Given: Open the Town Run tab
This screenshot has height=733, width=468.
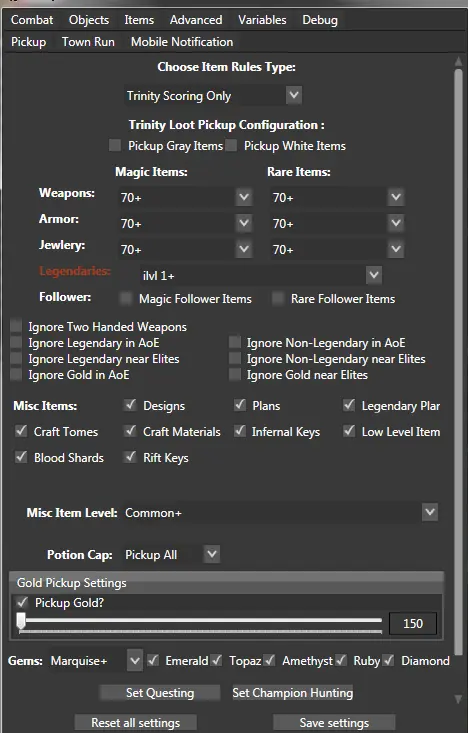Looking at the screenshot, I should (88, 42).
